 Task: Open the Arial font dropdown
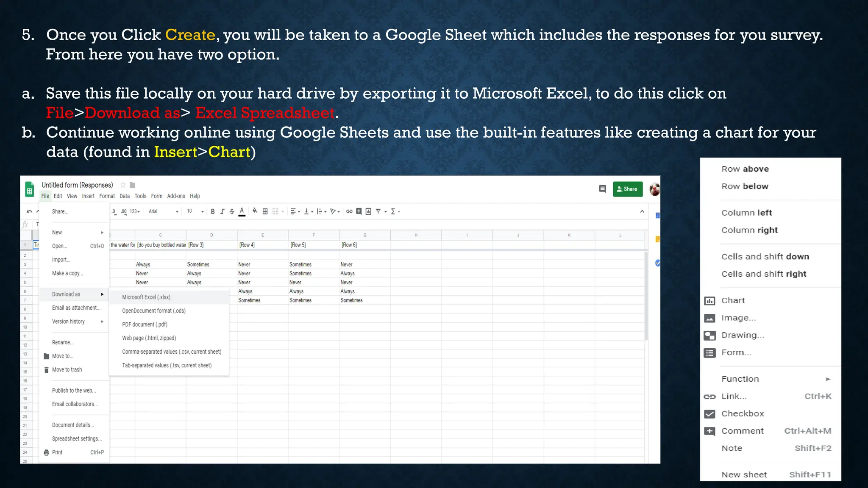[x=163, y=211]
